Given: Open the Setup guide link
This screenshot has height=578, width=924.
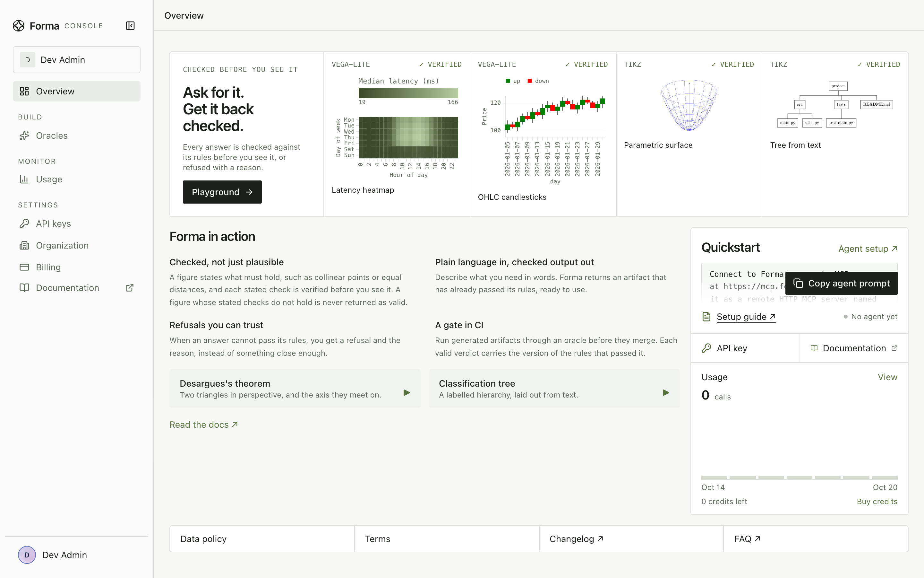Looking at the screenshot, I should tap(746, 317).
